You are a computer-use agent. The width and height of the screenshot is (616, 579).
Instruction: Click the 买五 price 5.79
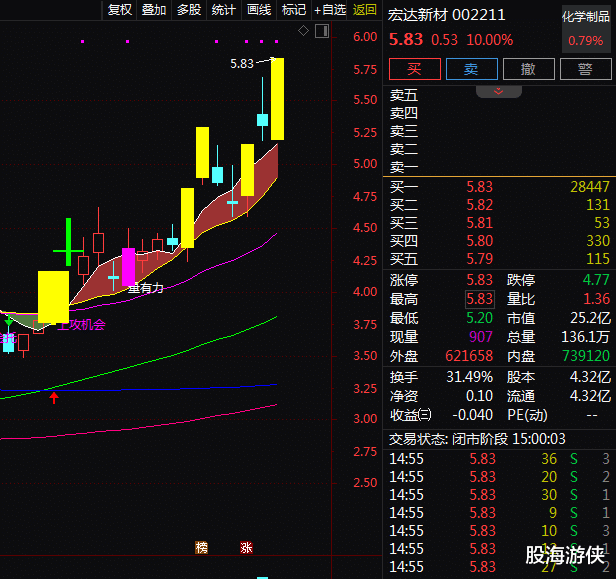(479, 259)
